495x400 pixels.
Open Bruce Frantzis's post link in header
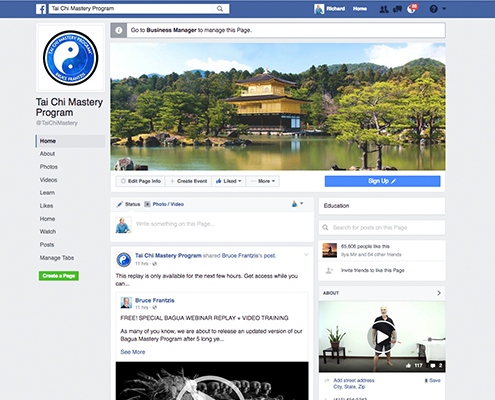tap(248, 256)
